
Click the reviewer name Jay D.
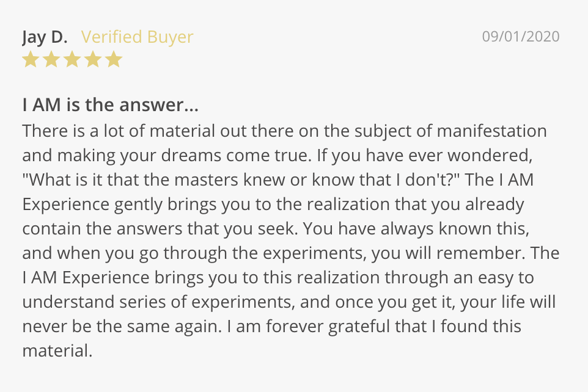pos(45,37)
